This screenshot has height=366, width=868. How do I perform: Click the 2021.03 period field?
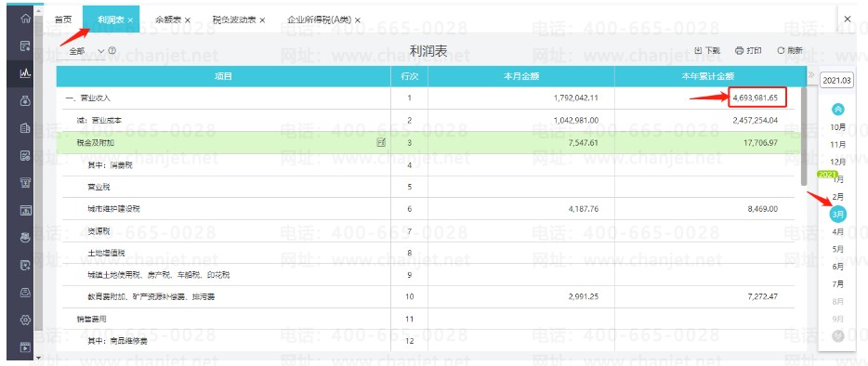pyautogui.click(x=837, y=80)
